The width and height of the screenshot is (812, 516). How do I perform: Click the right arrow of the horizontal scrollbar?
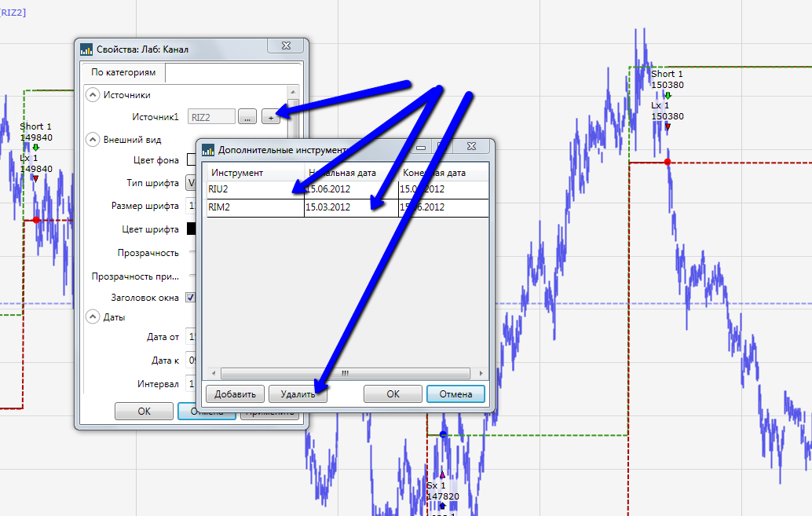tap(481, 373)
